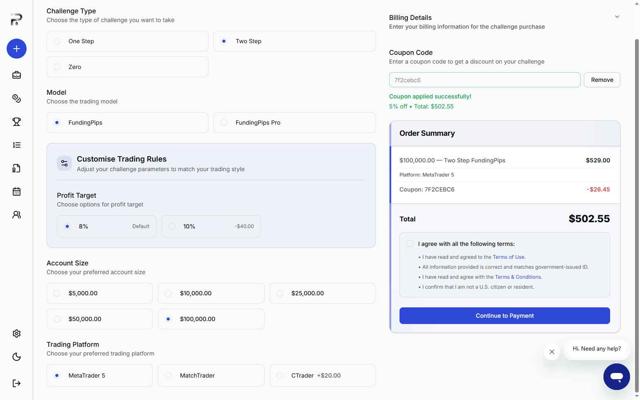Toggle dark mode with the moon icon
Screen dimensions: 640x400
pyautogui.click(x=16, y=357)
